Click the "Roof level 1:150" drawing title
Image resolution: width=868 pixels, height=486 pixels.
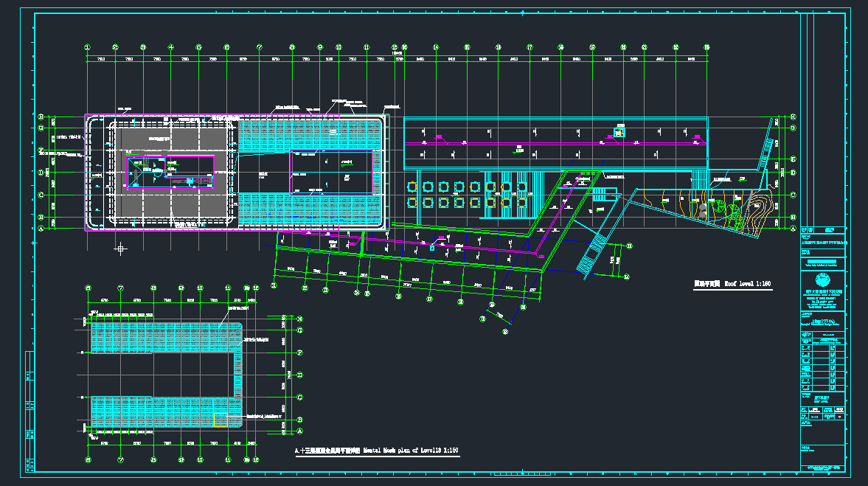tap(732, 283)
